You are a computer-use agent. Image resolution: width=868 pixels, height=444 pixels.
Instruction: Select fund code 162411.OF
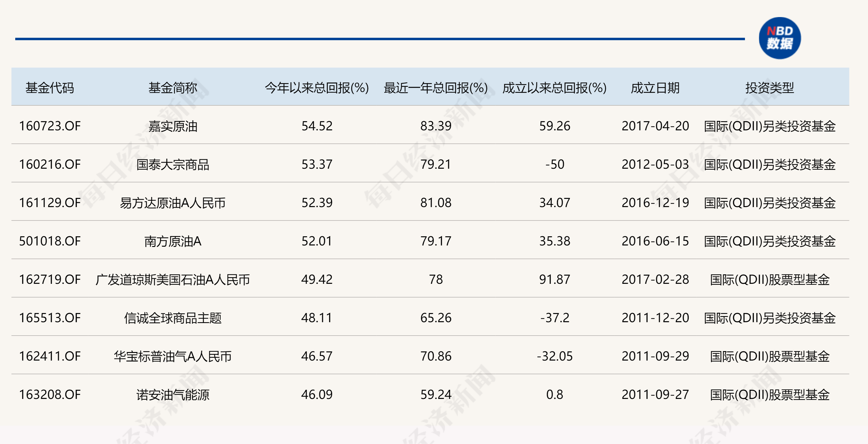pyautogui.click(x=50, y=356)
